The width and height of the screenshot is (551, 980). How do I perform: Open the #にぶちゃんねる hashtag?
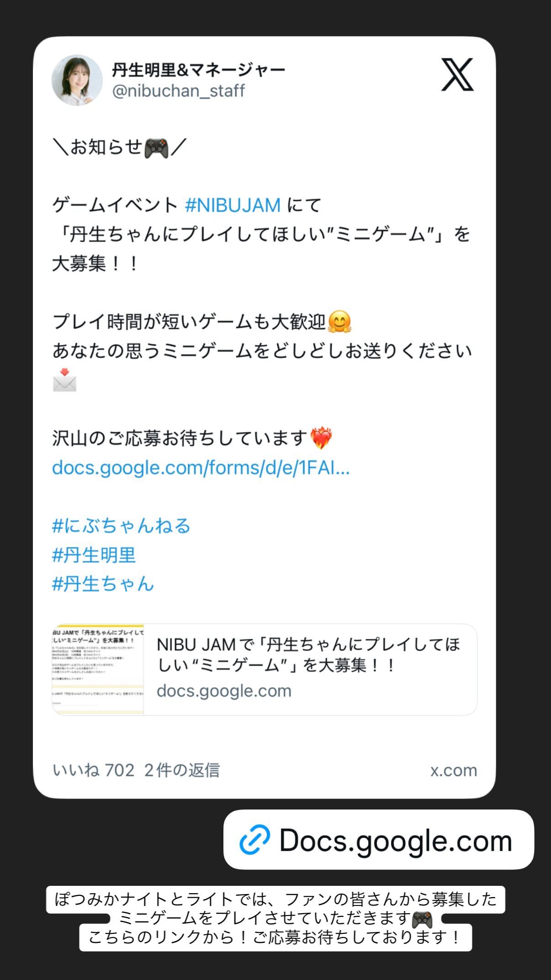(x=121, y=526)
